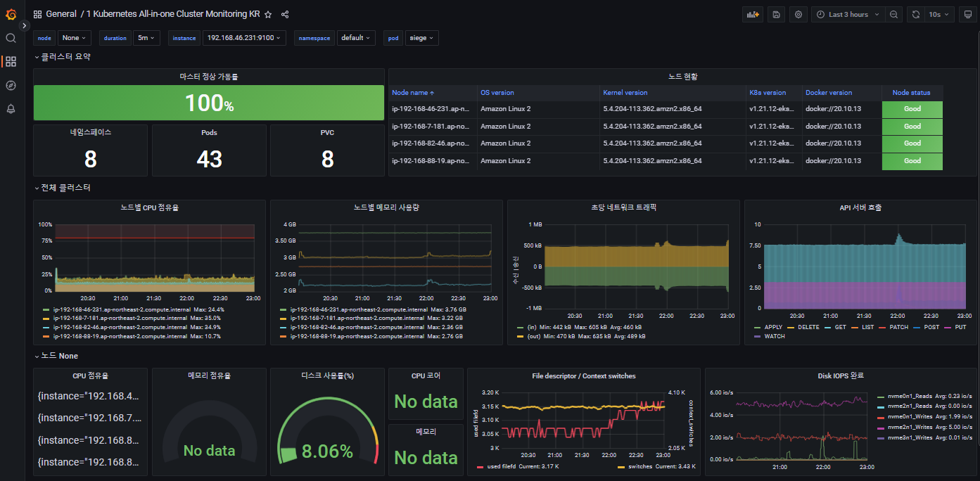This screenshot has height=481, width=980.
Task: Save dashboard using the disk icon
Action: point(776,14)
